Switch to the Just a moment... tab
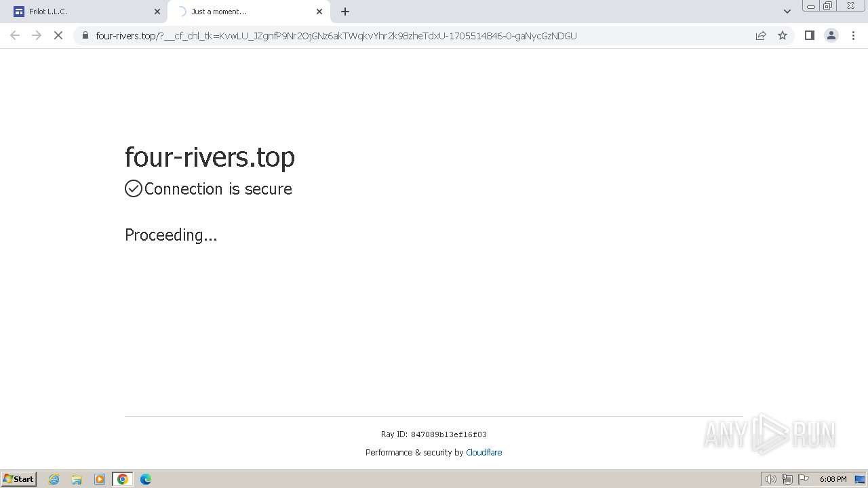Screen dimensions: 868x488 coord(248,12)
